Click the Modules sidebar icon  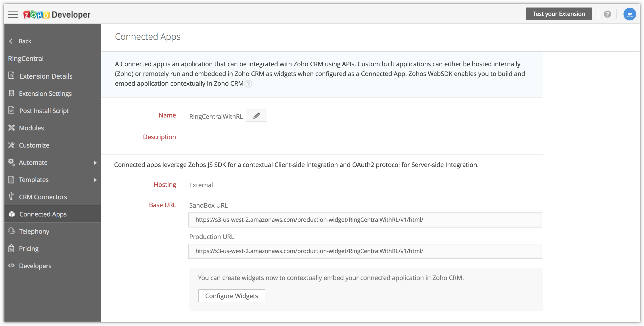coord(11,128)
